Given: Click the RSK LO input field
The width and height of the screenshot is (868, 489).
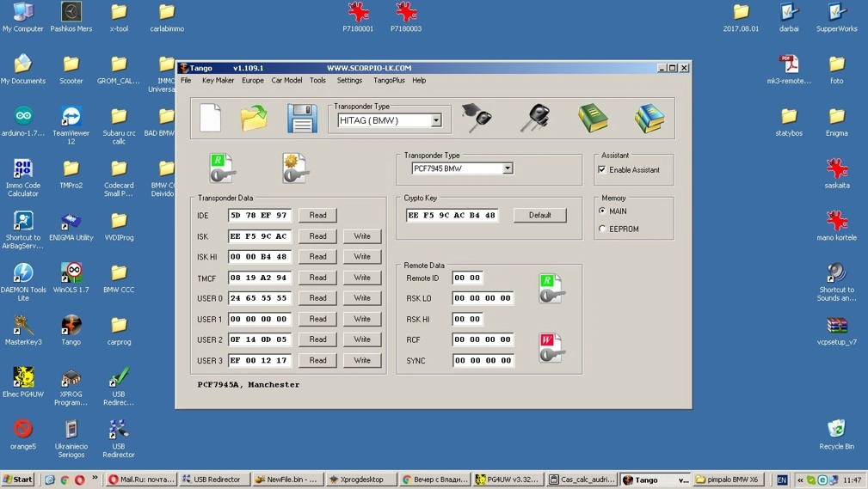Looking at the screenshot, I should (x=483, y=297).
